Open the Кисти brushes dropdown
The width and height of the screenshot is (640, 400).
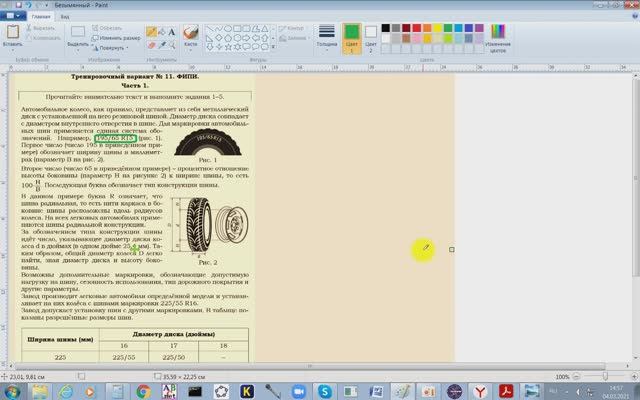click(x=191, y=46)
